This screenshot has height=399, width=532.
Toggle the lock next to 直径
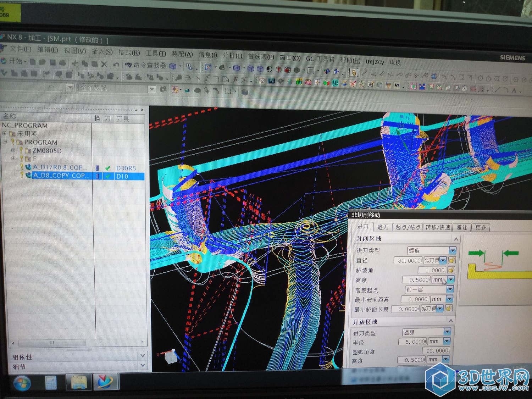(x=451, y=260)
